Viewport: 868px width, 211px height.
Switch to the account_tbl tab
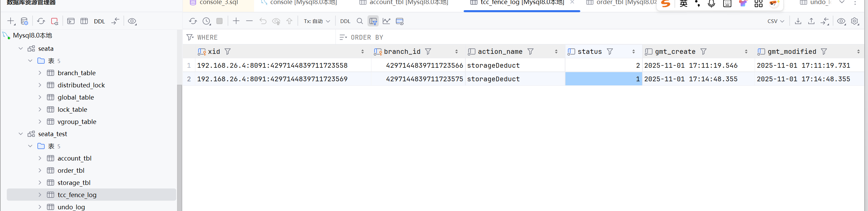coord(404,3)
